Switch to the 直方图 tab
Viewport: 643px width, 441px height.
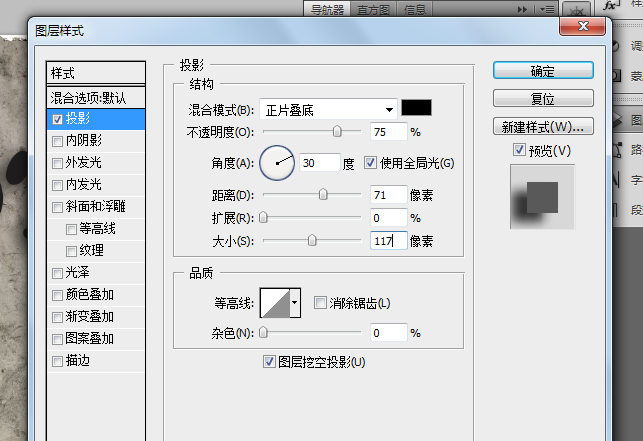click(373, 9)
